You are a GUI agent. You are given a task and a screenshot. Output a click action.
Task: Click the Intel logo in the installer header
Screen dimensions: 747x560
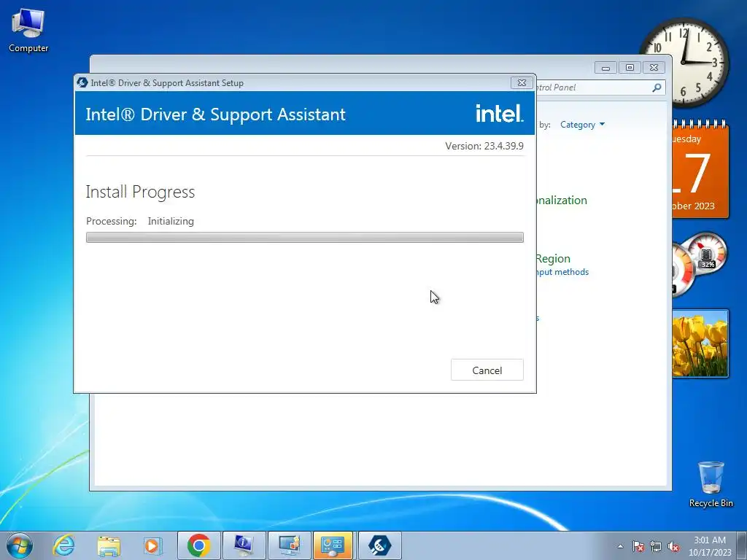point(499,114)
